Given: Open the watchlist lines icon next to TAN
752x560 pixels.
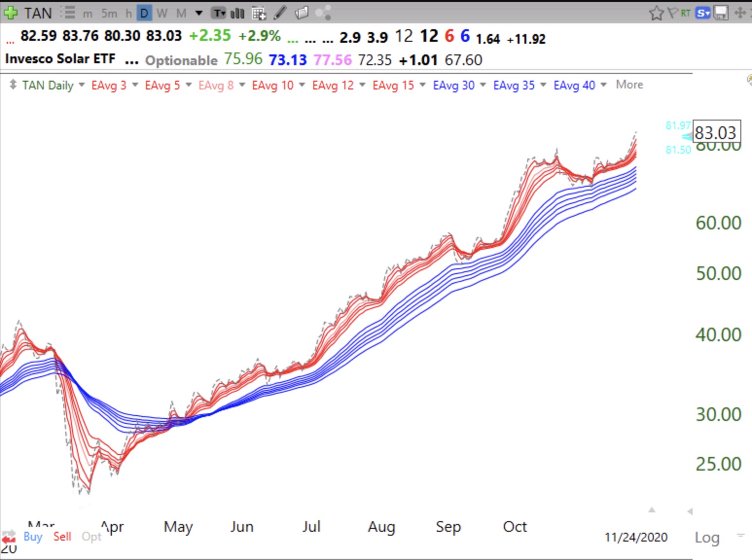Looking at the screenshot, I should [x=68, y=13].
